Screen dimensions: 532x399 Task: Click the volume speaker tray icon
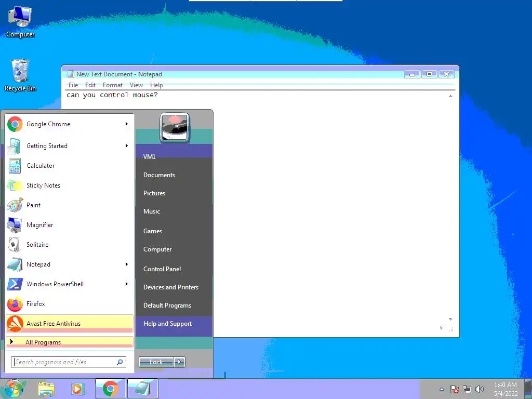[x=480, y=389]
